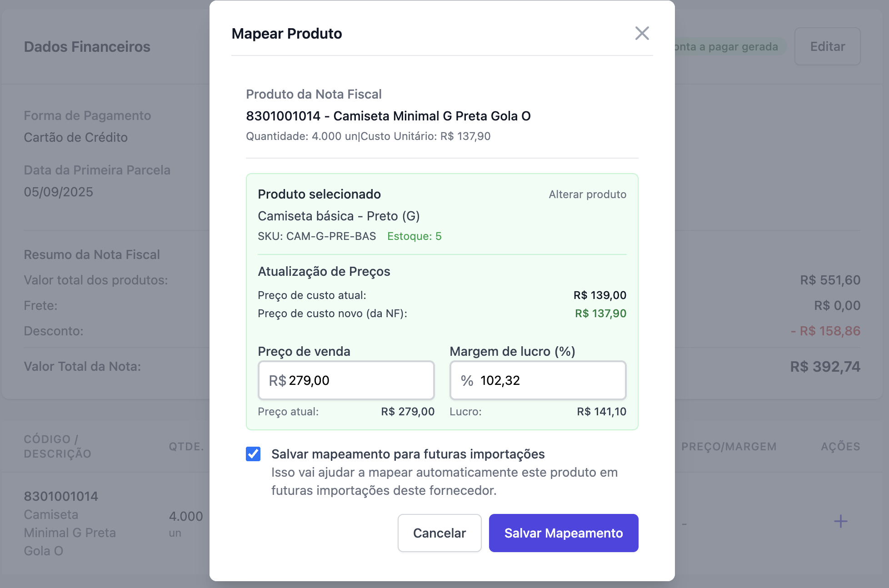
Task: Click the Editar button in Dados Financeiros
Action: click(827, 46)
